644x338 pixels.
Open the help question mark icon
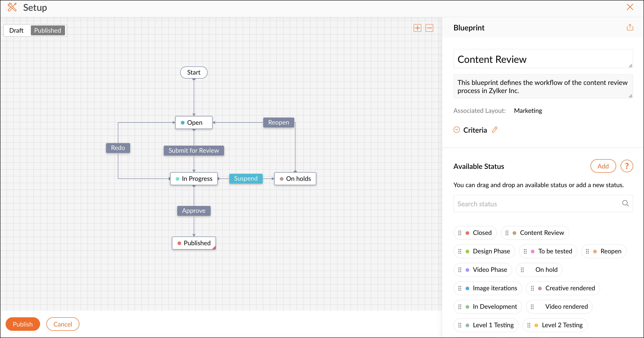pos(626,166)
